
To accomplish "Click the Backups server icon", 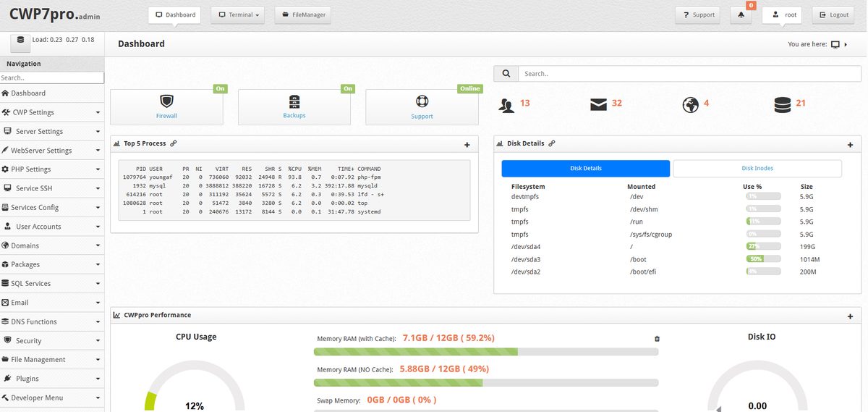I will tap(294, 101).
